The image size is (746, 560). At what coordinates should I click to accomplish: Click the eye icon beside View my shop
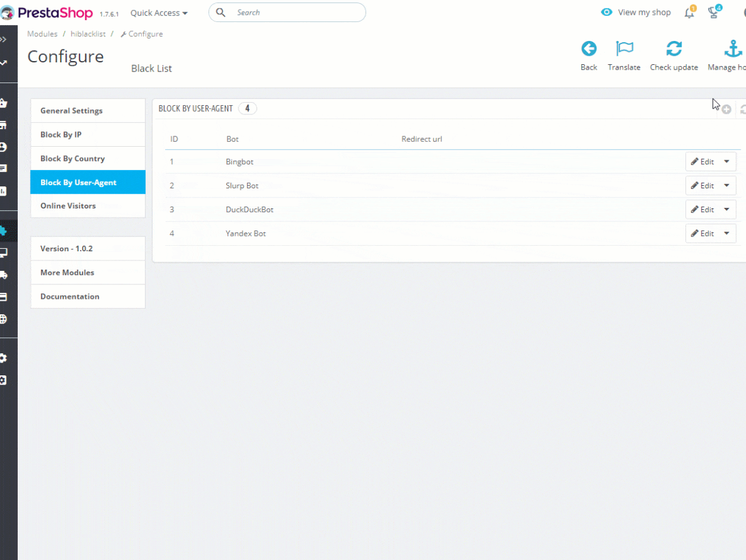(607, 12)
